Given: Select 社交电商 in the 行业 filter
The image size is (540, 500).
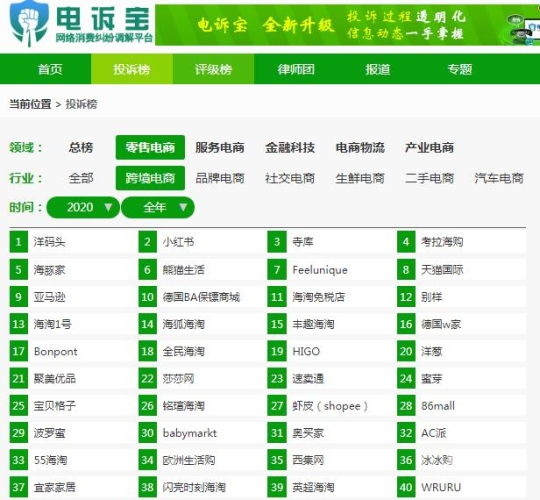Looking at the screenshot, I should pos(290,178).
